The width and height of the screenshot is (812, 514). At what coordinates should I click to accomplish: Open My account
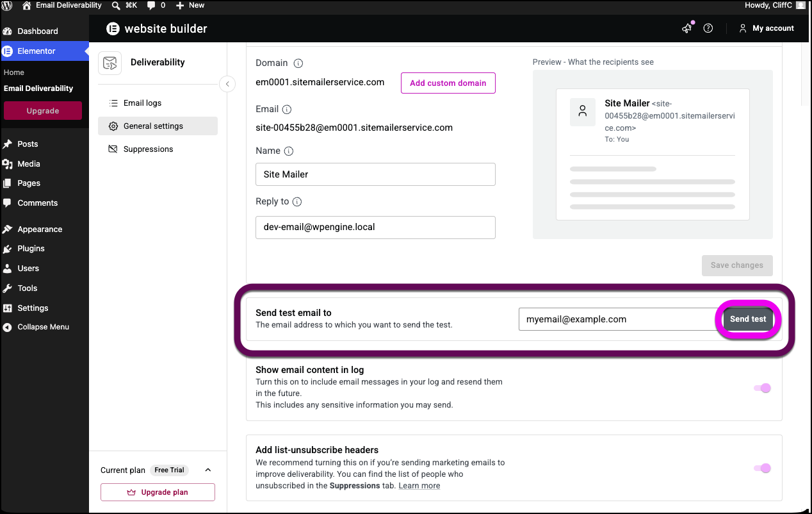tap(766, 28)
